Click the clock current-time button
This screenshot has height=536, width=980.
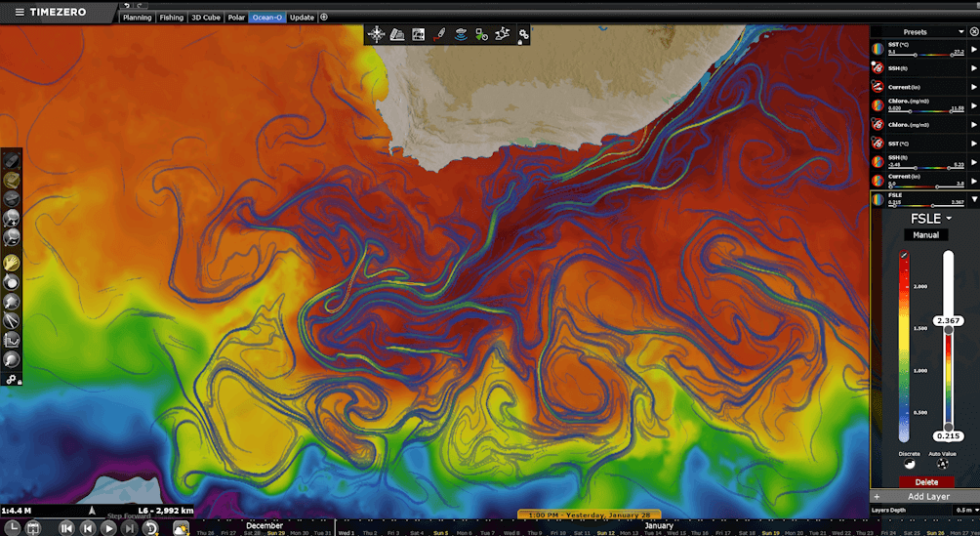point(12,528)
